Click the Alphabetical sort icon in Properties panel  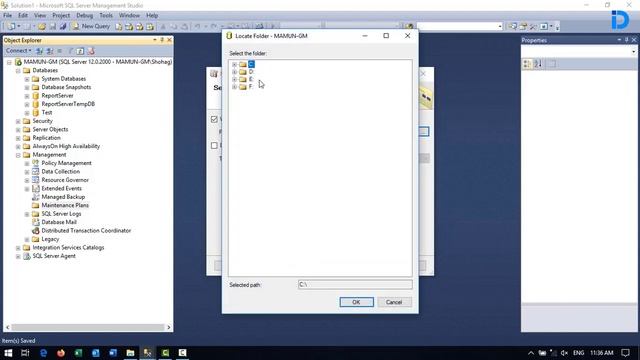538,64
